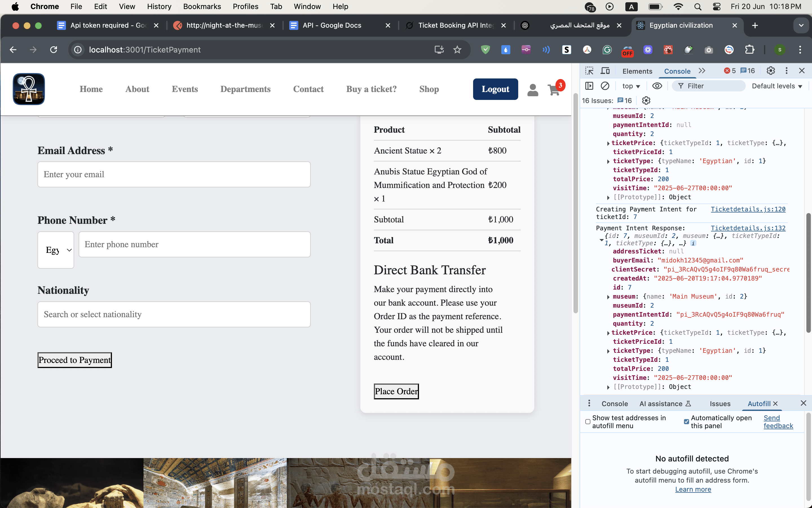Show the console sidebar panel icon
This screenshot has width=812, height=508.
pyautogui.click(x=589, y=86)
